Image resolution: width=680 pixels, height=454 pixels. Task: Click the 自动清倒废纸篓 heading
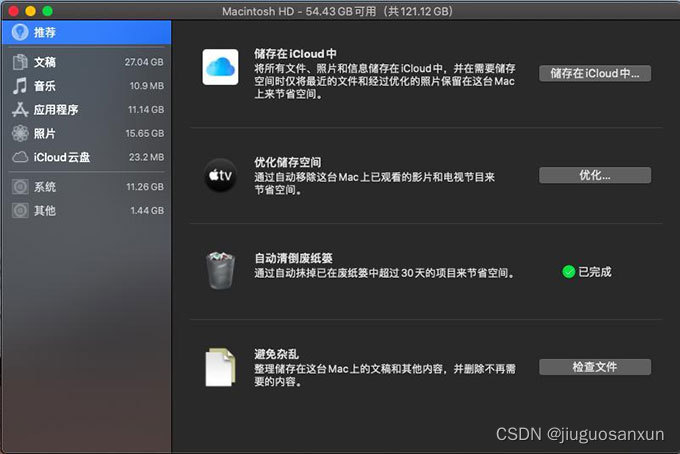[293, 258]
